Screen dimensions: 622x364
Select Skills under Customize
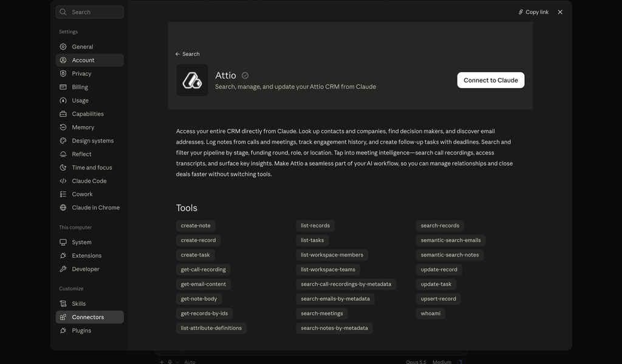coord(90,304)
